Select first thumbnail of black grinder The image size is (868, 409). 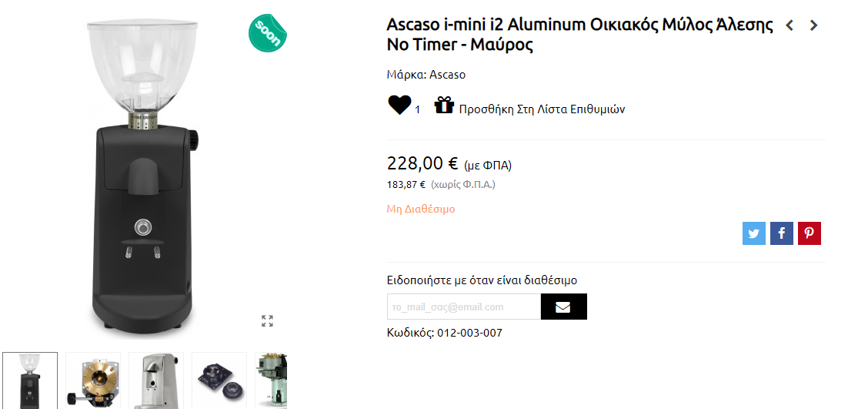(x=30, y=381)
